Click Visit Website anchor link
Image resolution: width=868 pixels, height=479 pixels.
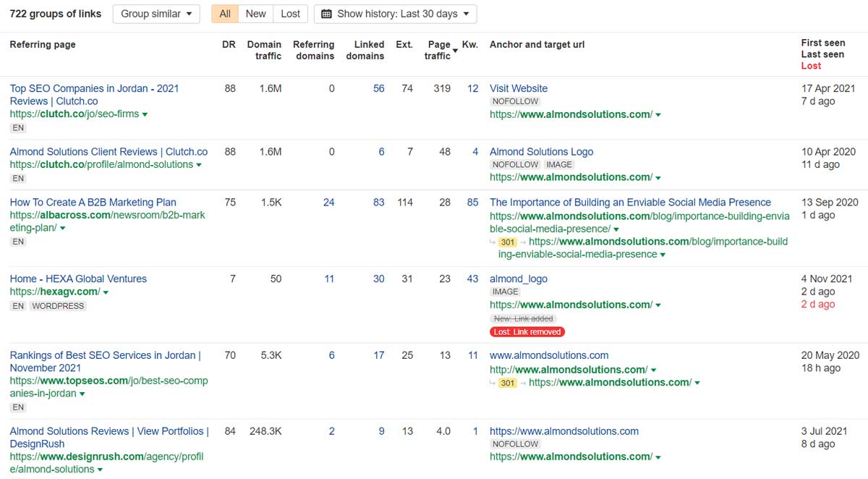point(519,88)
